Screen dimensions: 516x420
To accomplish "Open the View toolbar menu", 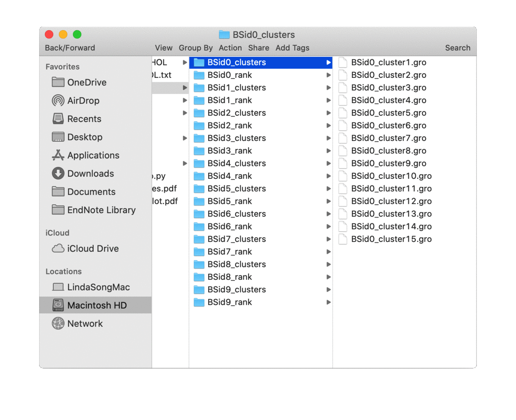I will coord(164,48).
